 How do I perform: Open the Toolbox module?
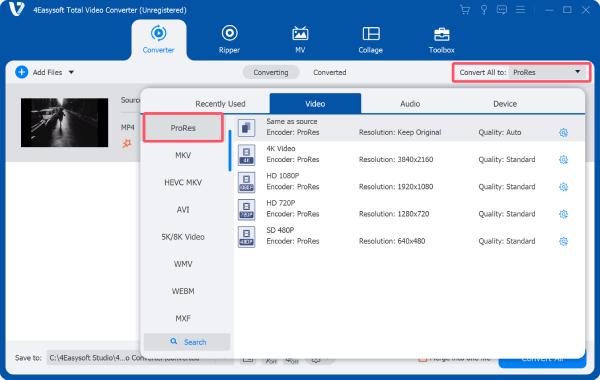coord(442,39)
